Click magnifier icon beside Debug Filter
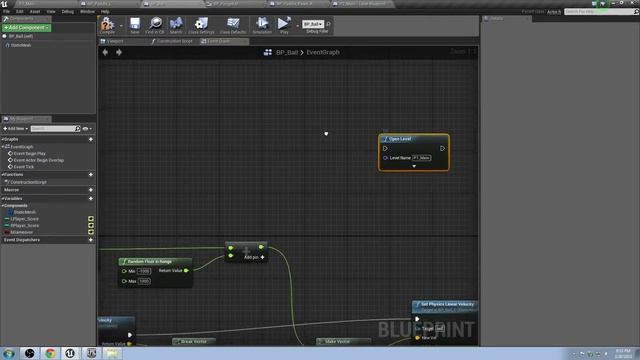This screenshot has width=640, height=360. point(328,24)
